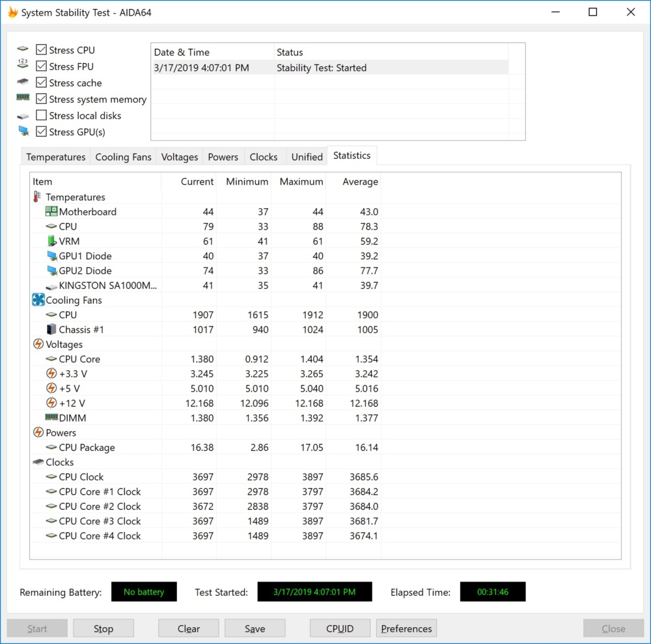
Task: Click the AIDA64 flame icon in title bar
Action: (13, 12)
